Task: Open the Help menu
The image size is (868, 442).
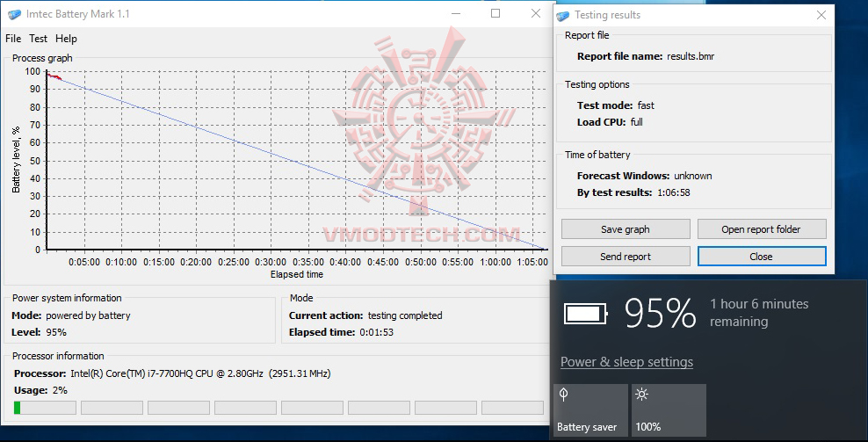Action: [x=66, y=39]
